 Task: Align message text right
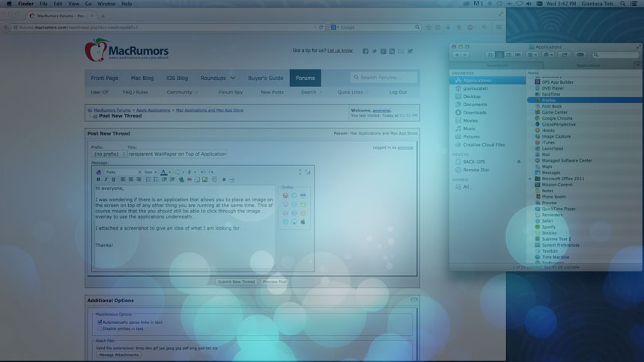click(139, 180)
